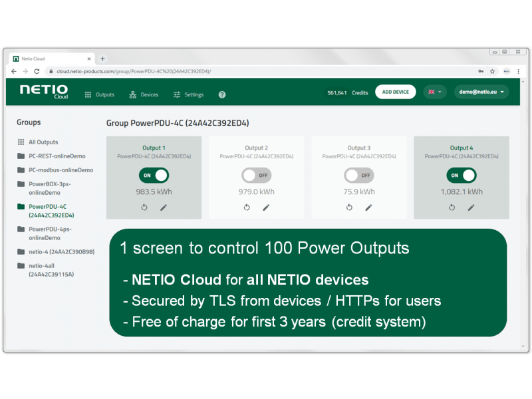Click the restart icon for Output 3
Screen dimensions: 532x399
[x=349, y=207]
